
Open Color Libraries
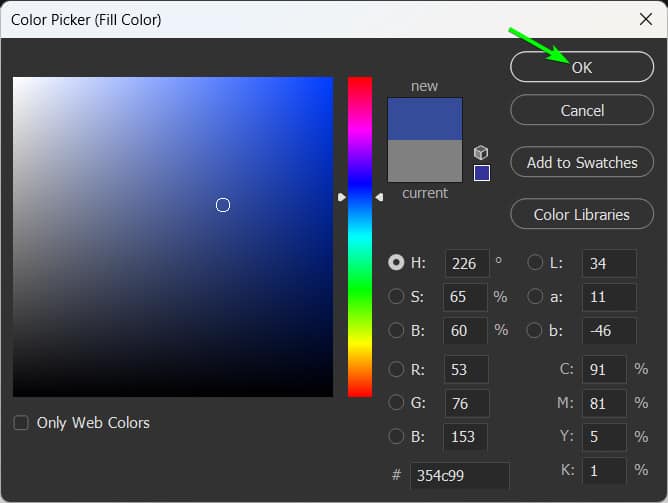[582, 214]
